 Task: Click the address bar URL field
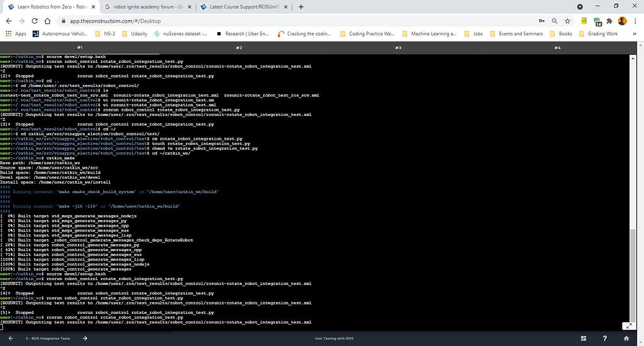tap(296, 21)
